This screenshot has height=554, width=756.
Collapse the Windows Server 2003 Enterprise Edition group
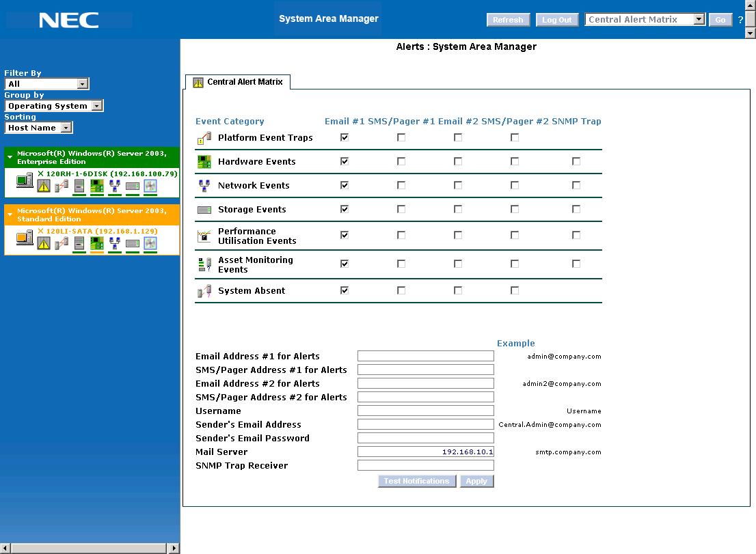[10, 157]
